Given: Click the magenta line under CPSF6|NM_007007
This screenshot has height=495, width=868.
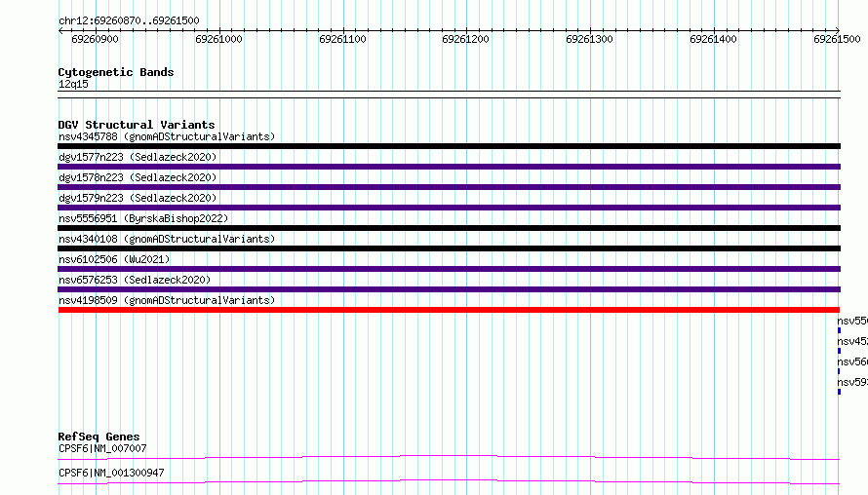Looking at the screenshot, I should pyautogui.click(x=449, y=457).
